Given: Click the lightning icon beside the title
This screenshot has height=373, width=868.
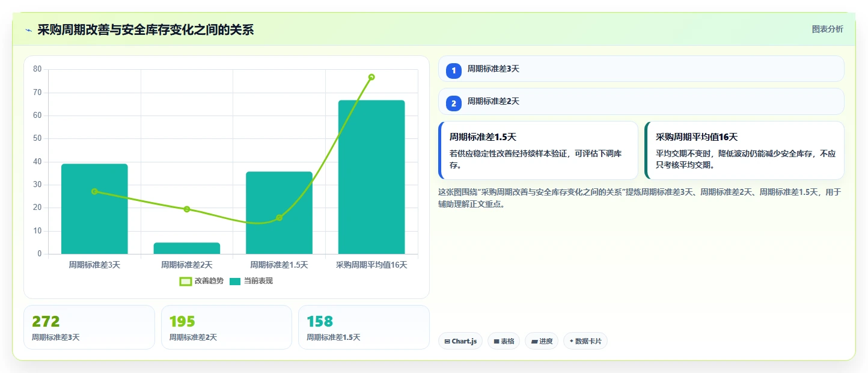Looking at the screenshot, I should pos(28,30).
